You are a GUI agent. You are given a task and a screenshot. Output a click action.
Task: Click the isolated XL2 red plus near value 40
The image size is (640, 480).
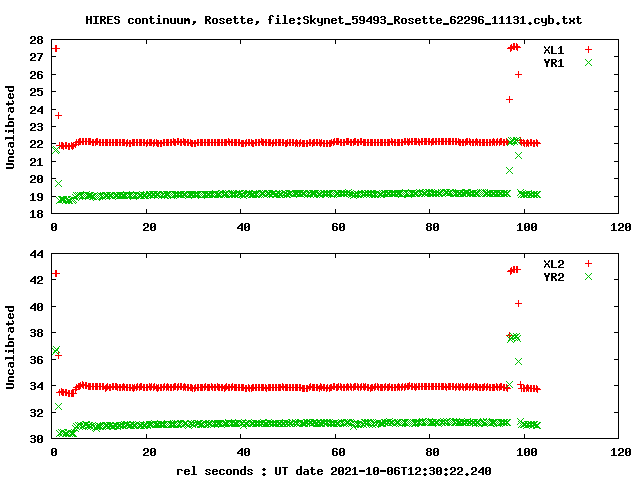click(x=518, y=304)
